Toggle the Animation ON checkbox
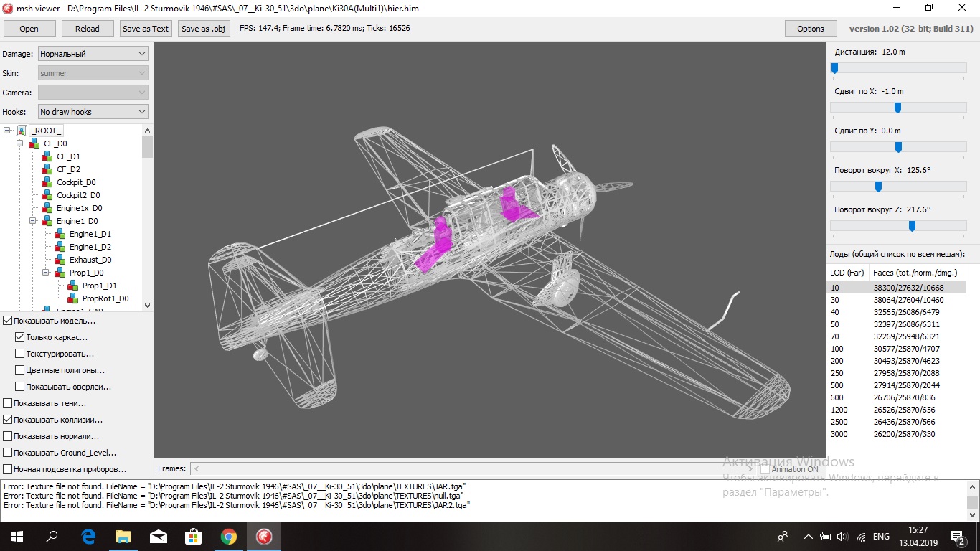 click(x=765, y=469)
